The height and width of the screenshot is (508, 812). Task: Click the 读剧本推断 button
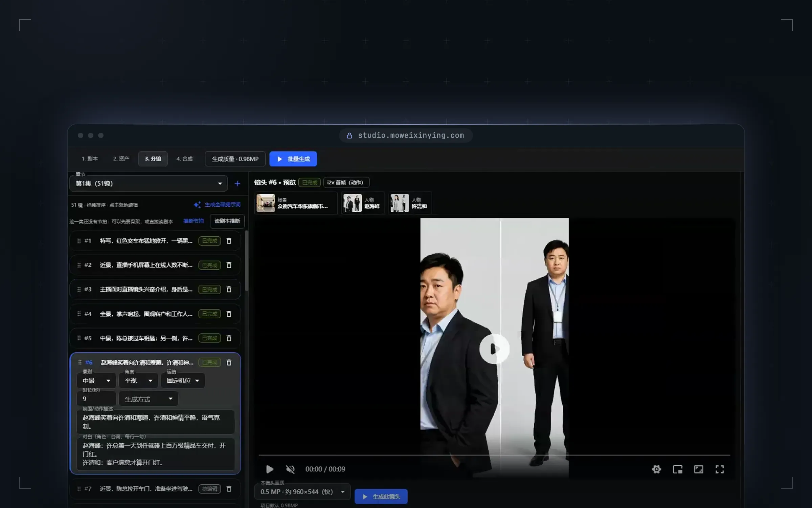pos(227,221)
